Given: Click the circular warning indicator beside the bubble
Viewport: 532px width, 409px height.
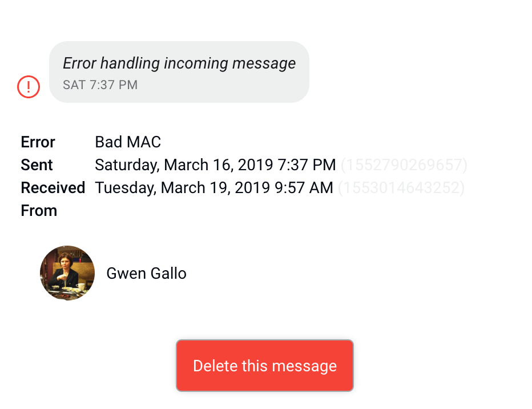Looking at the screenshot, I should click(28, 87).
